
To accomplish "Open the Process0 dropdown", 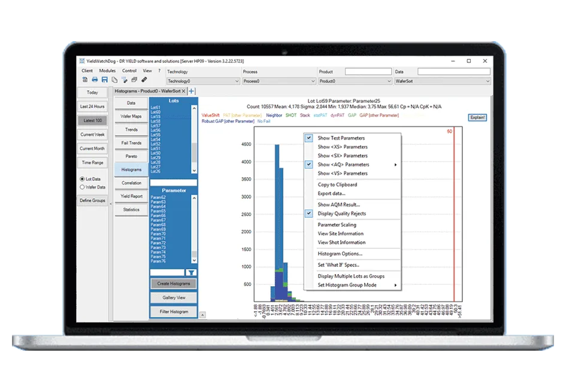I will click(x=279, y=81).
